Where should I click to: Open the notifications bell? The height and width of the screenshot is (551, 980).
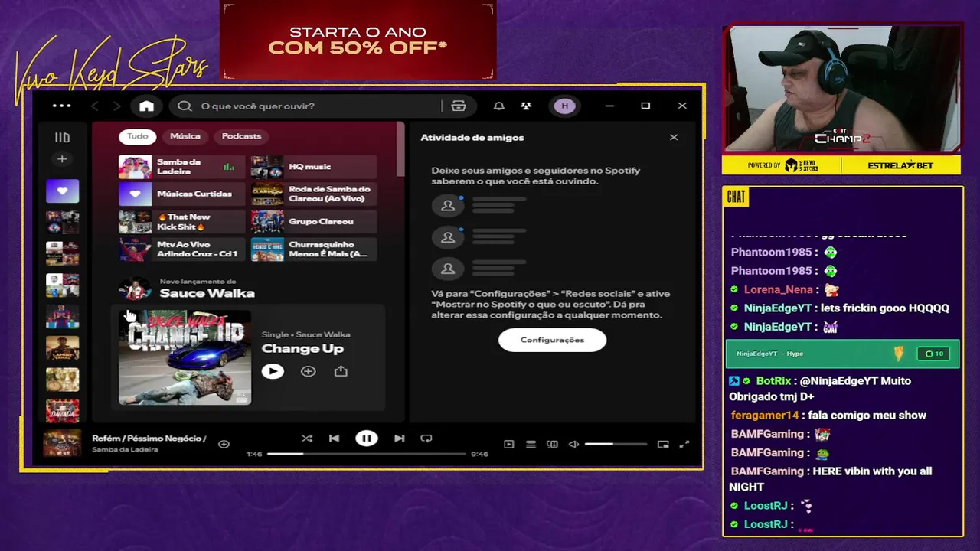click(499, 106)
